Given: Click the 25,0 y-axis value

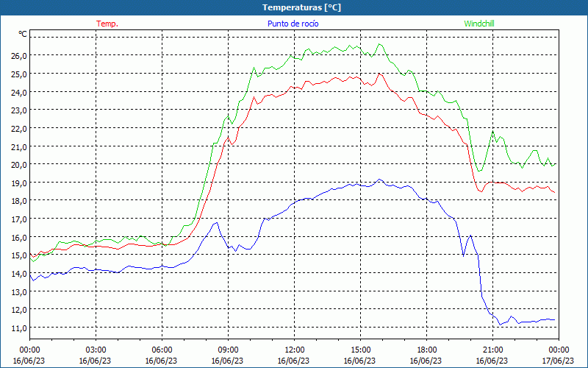Looking at the screenshot, I should pyautogui.click(x=19, y=74).
